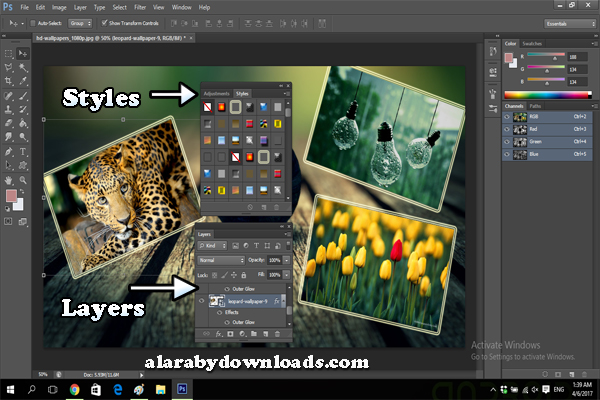
Task: Create new adjustment layer icon
Action: [242, 334]
